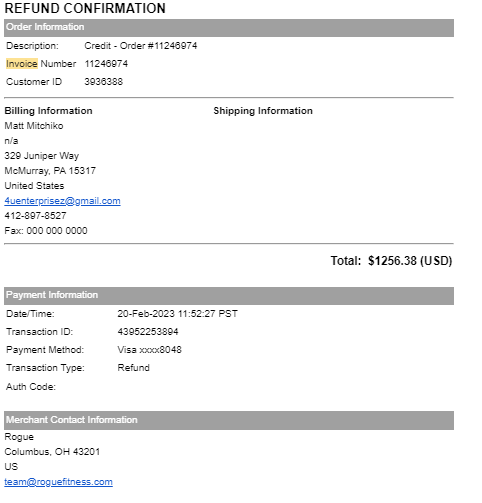Click the phone number 412-897-8527
The height and width of the screenshot is (503, 482).
(x=35, y=216)
